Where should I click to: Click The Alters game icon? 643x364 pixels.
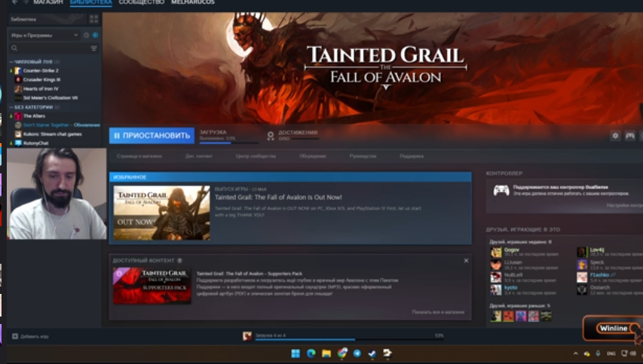tap(18, 116)
